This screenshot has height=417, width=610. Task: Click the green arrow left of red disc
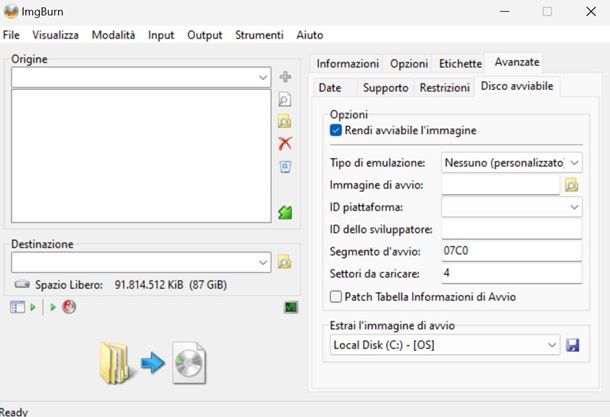(x=53, y=307)
